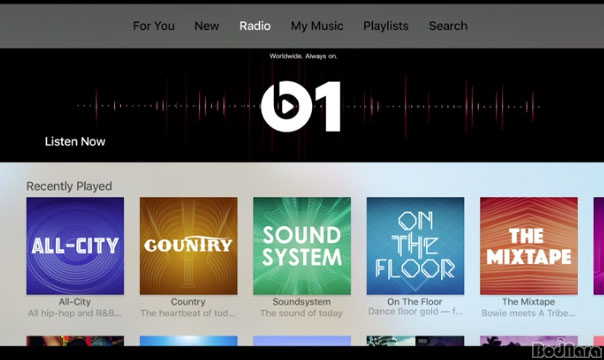
Task: Open the All-City station artwork
Action: pyautogui.click(x=75, y=246)
